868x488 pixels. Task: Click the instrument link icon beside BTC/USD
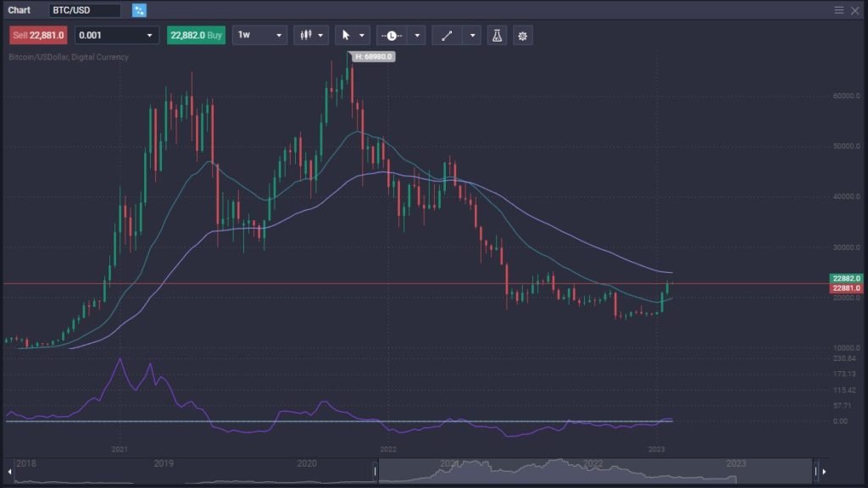(139, 10)
